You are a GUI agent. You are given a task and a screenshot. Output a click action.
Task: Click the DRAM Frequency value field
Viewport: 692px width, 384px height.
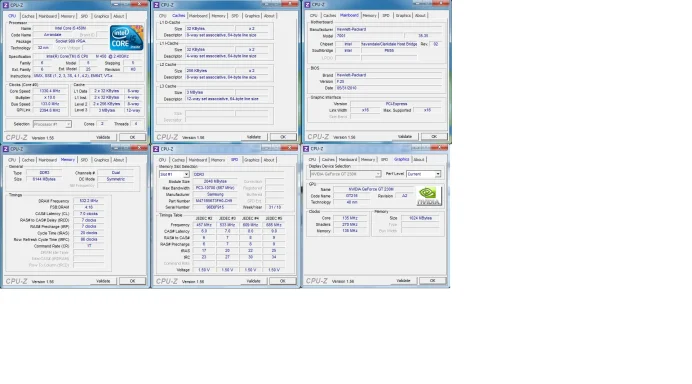pos(89,201)
